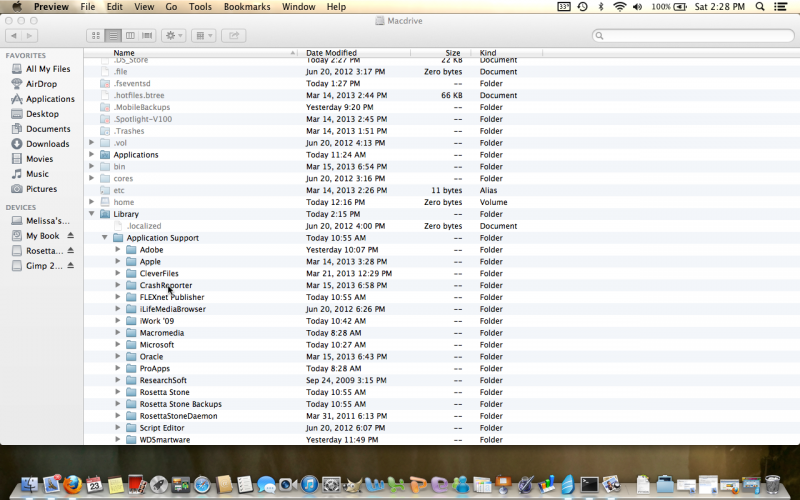The height and width of the screenshot is (500, 800).
Task: Open Spotlight search in menu bar
Action: click(760, 7)
